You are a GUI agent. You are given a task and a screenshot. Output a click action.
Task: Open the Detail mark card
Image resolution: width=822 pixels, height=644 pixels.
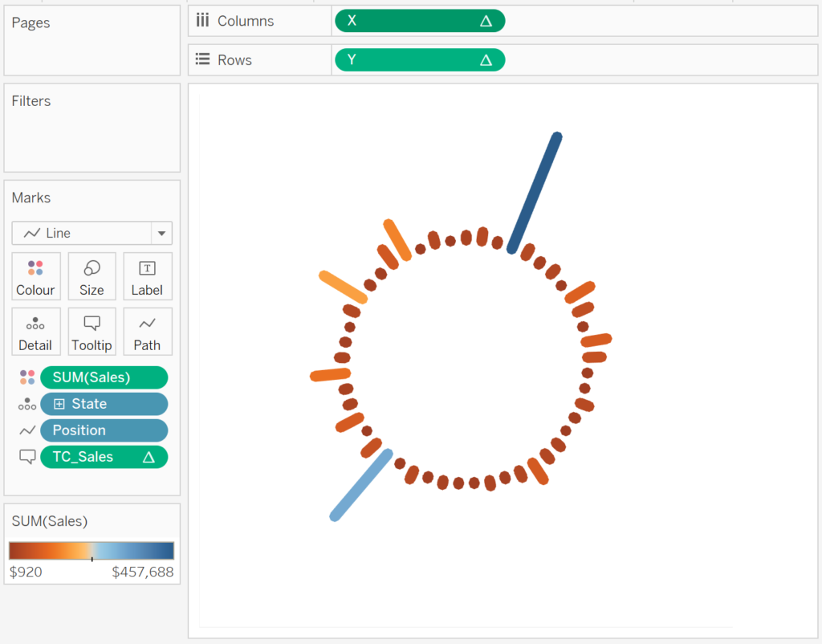pyautogui.click(x=35, y=332)
